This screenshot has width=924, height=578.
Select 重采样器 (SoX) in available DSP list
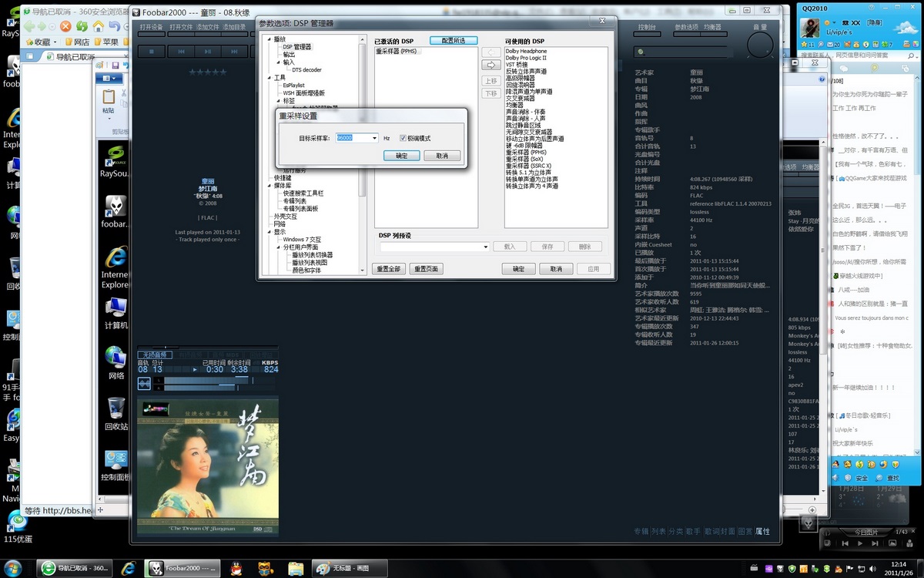(x=524, y=159)
